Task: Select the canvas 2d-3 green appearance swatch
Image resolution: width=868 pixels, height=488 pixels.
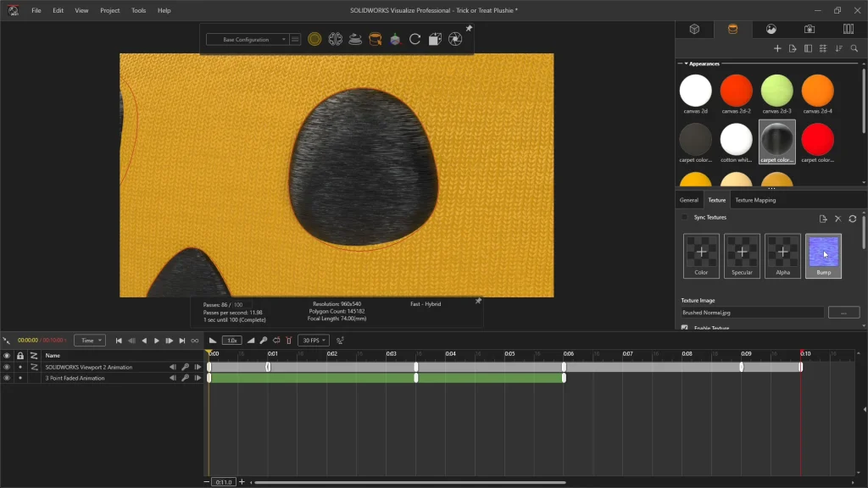Action: [776, 91]
